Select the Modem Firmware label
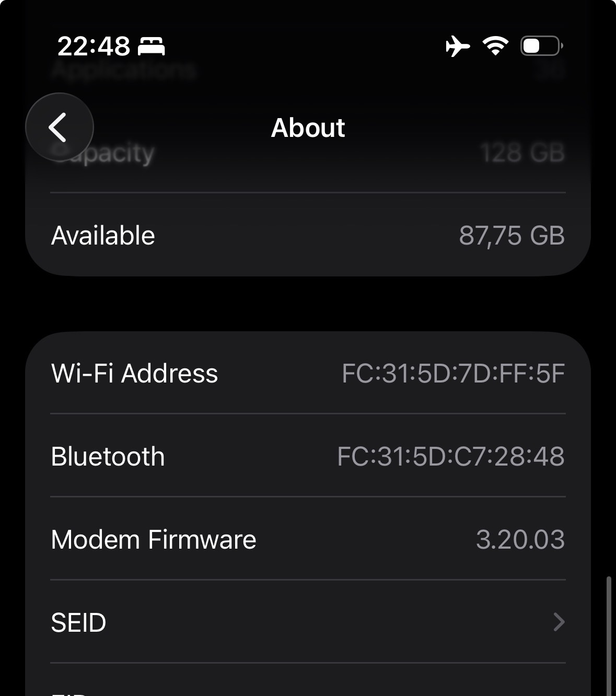 pos(154,539)
